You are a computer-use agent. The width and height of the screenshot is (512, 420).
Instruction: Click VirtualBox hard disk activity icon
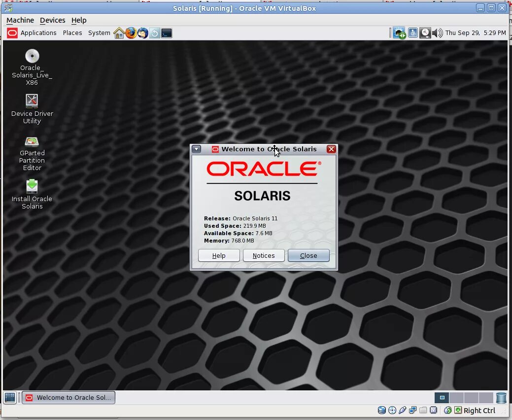(382, 410)
